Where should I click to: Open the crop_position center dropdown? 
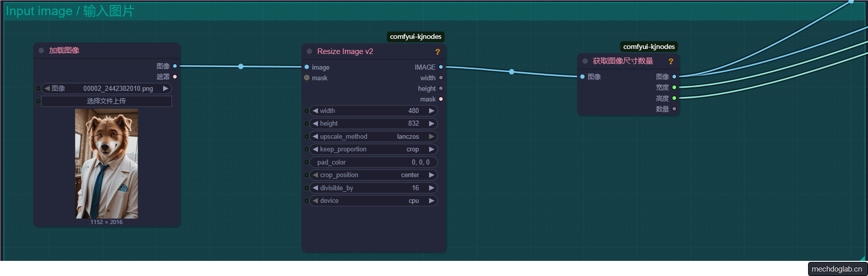pyautogui.click(x=373, y=175)
